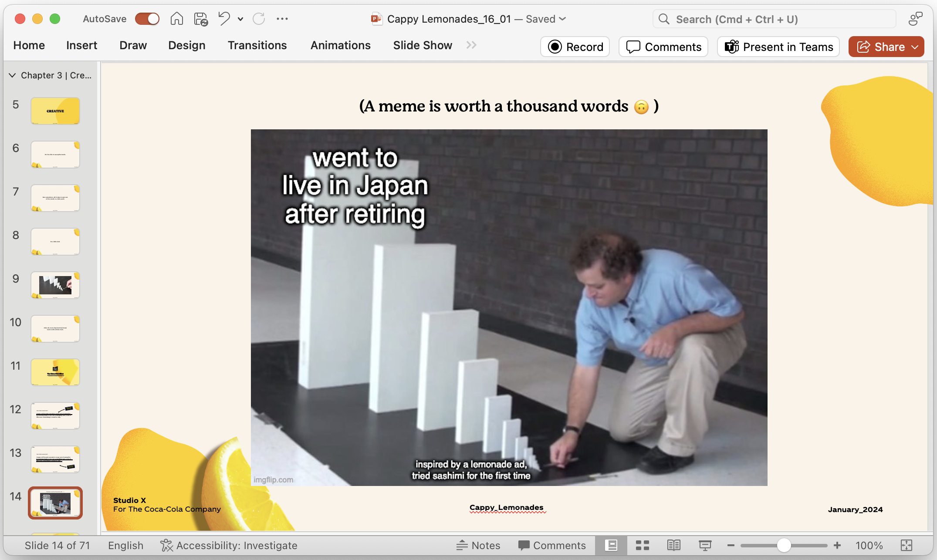Open the collaboration people icon
The height and width of the screenshot is (560, 937).
[915, 19]
